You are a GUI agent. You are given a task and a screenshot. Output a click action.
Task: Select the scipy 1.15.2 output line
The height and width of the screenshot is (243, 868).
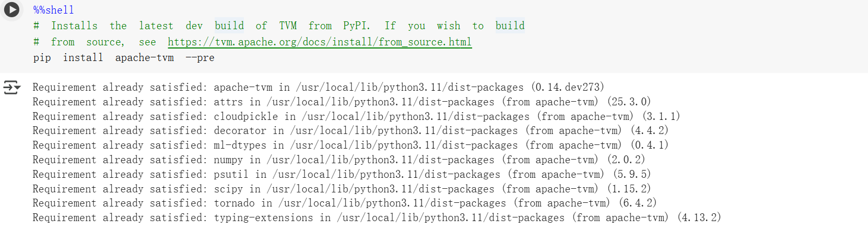click(342, 189)
